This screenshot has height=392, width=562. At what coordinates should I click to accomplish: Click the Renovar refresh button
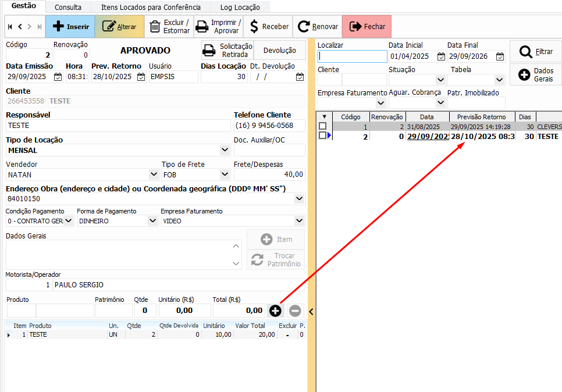click(x=318, y=27)
